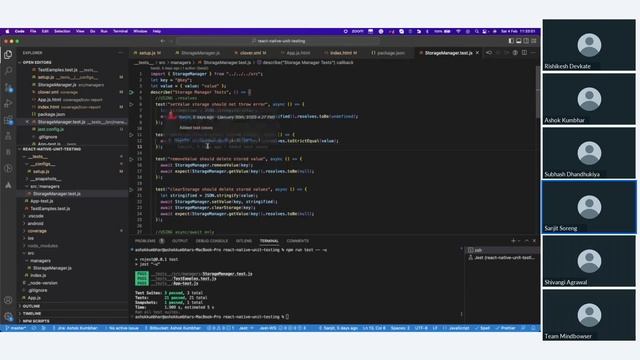Close the terminal panel
This screenshot has width=640, height=360.
534,241
